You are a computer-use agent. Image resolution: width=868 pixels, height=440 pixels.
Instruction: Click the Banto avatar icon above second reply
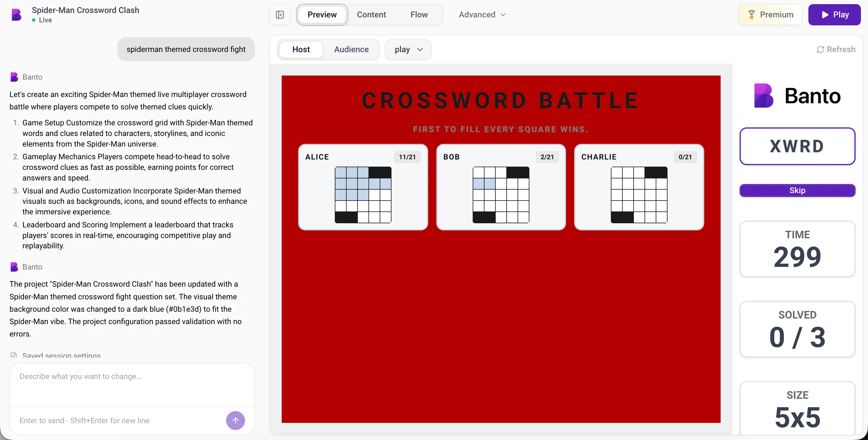point(14,267)
